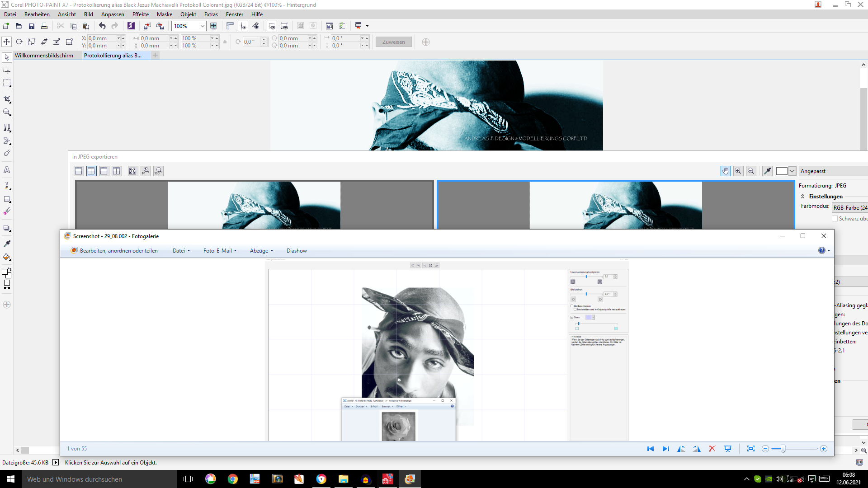Open Abzüge dropdown
Screen dimensions: 868x488
261,251
